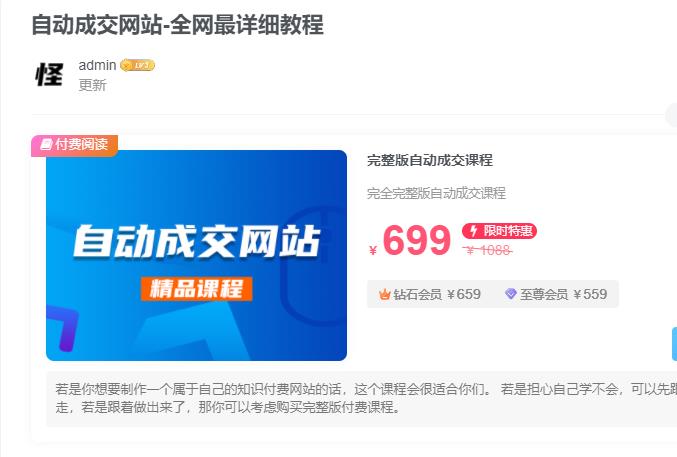Click the 限时特惠 lightning badge
Image resolution: width=677 pixels, height=457 pixels.
(499, 231)
